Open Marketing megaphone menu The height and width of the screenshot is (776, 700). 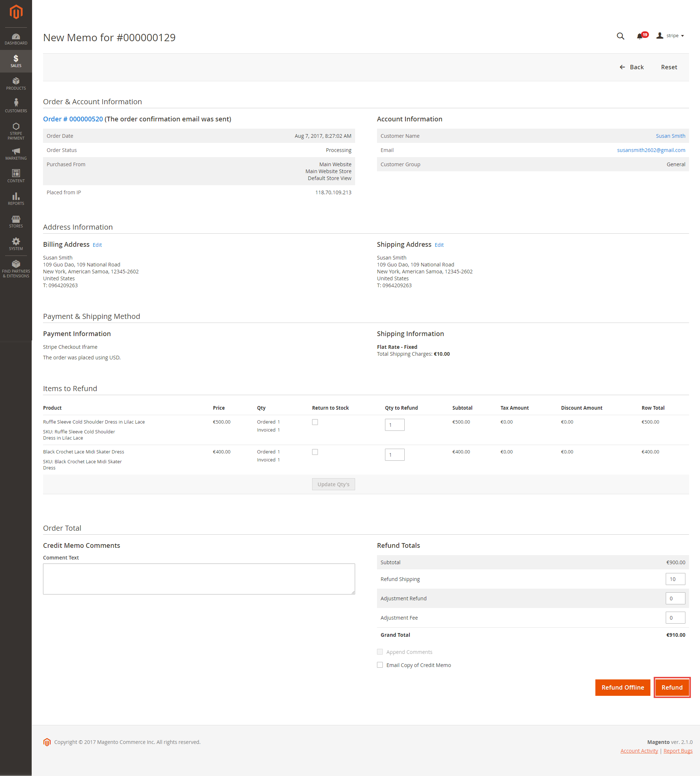(x=16, y=154)
